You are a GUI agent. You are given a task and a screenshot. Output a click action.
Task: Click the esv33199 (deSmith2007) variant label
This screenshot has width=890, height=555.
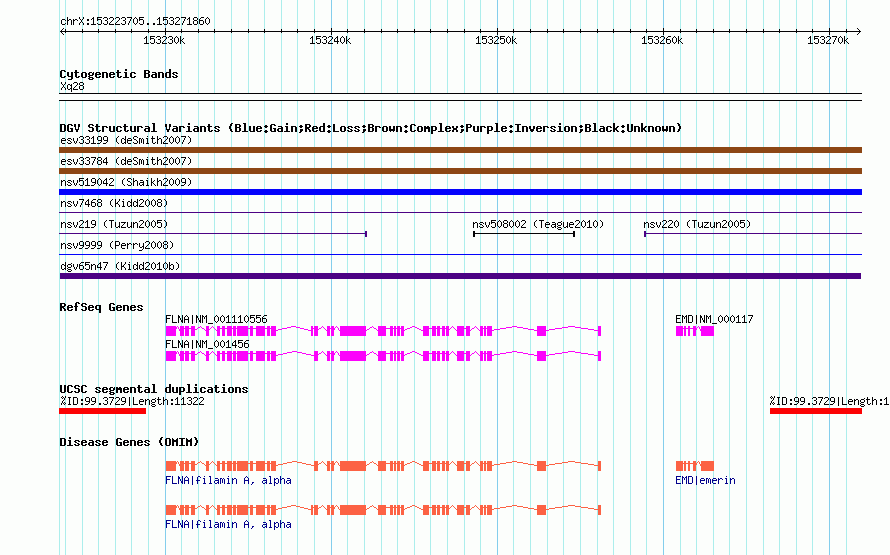tap(126, 140)
